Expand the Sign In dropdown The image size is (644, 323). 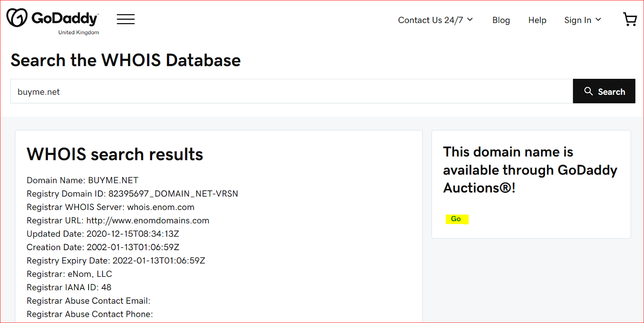582,20
